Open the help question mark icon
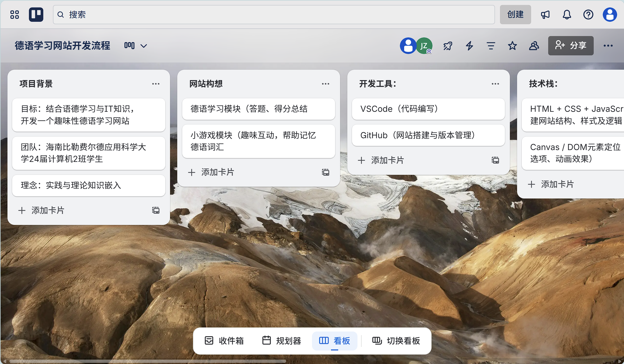Screen dimensions: 624x364 (588, 15)
